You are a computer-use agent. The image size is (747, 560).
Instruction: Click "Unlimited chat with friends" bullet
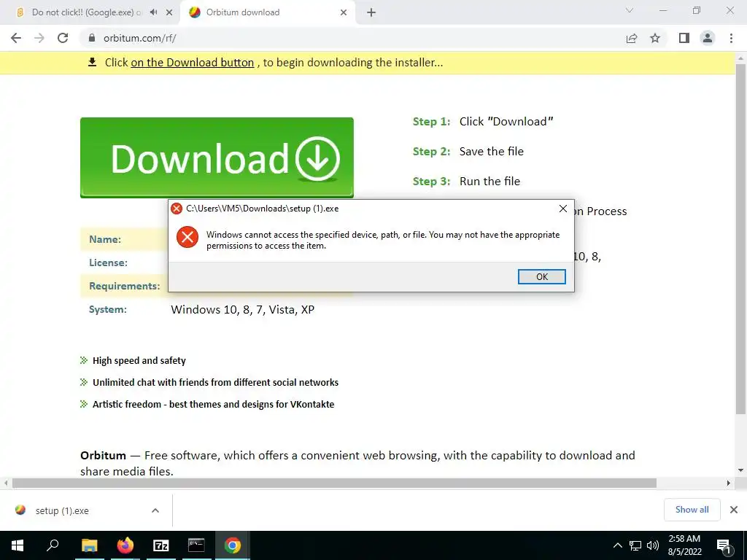[x=215, y=382]
